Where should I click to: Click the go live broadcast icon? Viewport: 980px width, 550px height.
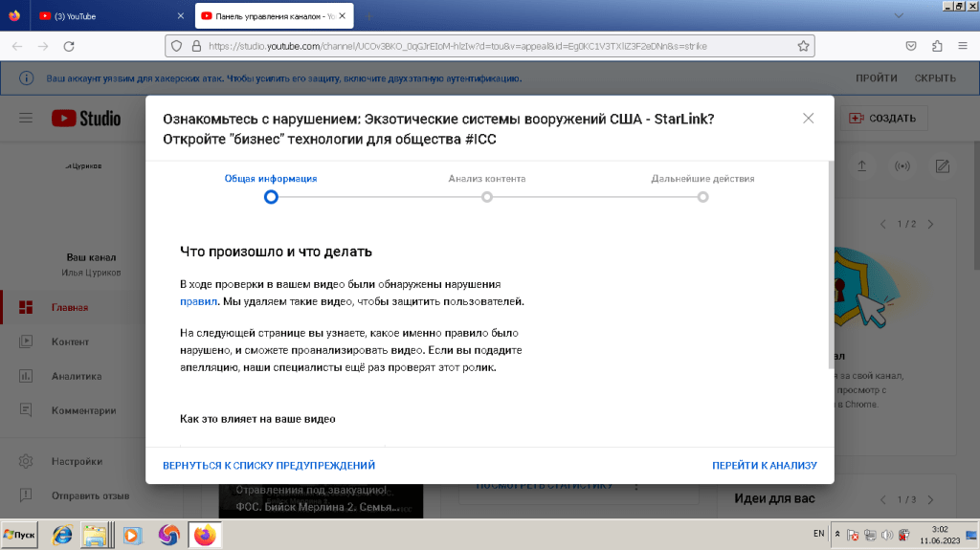(x=902, y=166)
